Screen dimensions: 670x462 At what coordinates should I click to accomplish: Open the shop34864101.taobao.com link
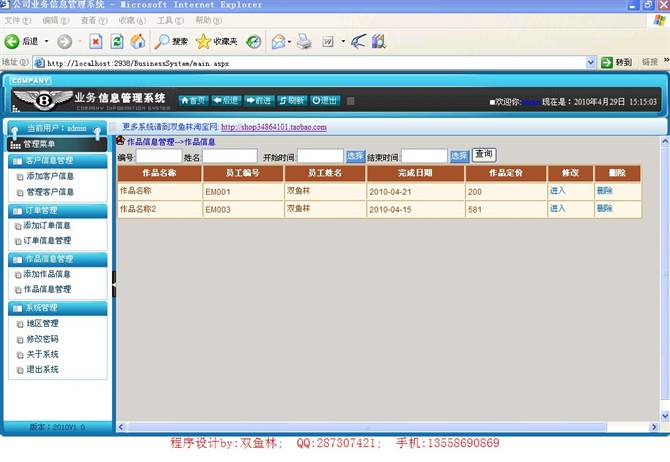tap(274, 127)
